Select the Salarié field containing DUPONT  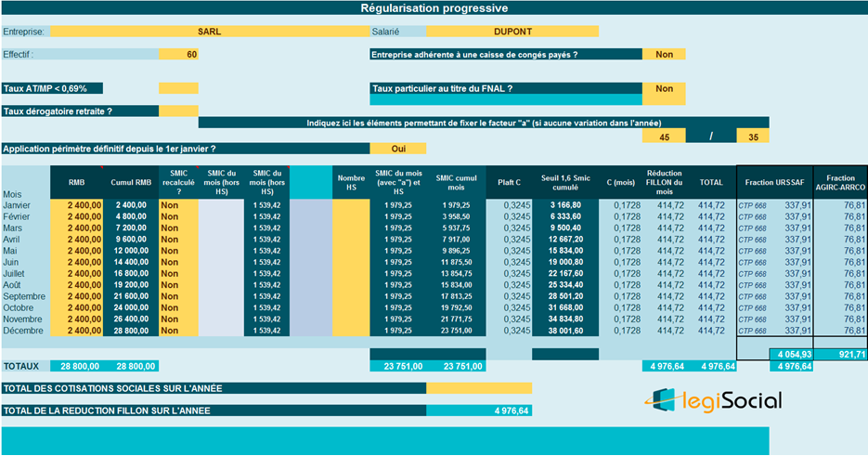[x=512, y=32]
